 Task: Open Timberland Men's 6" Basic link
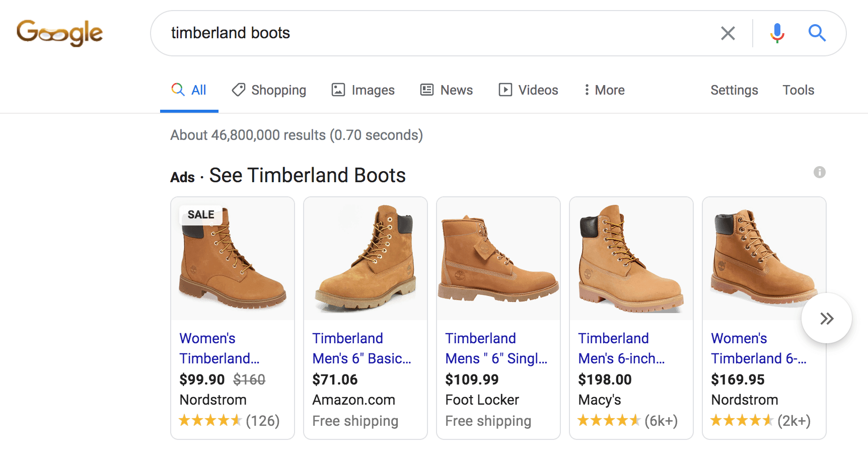(361, 348)
